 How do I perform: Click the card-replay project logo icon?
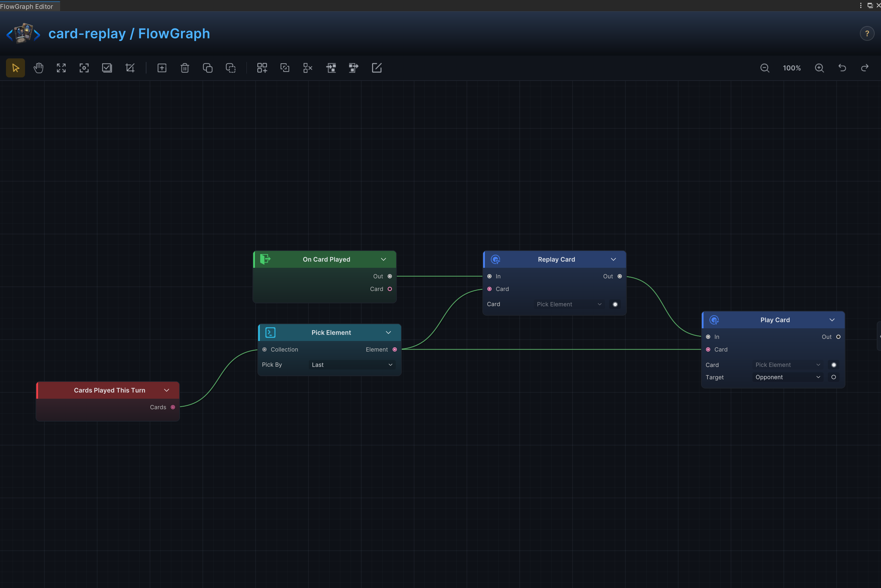(23, 33)
